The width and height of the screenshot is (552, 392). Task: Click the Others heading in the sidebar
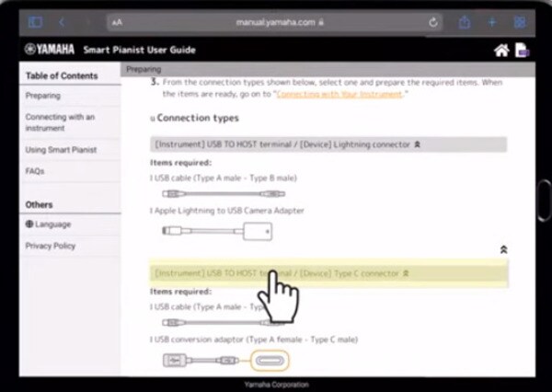(39, 204)
